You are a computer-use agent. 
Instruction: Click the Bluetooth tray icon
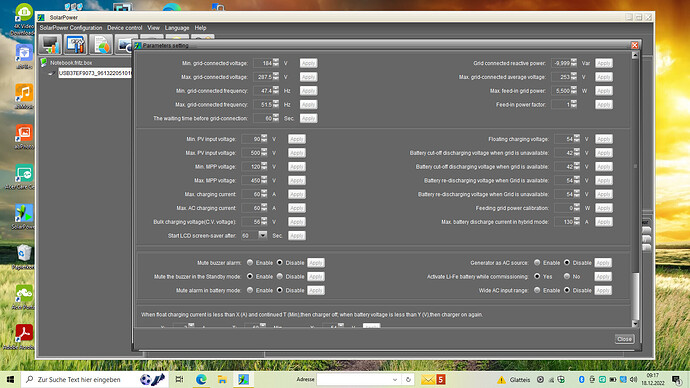[581, 379]
